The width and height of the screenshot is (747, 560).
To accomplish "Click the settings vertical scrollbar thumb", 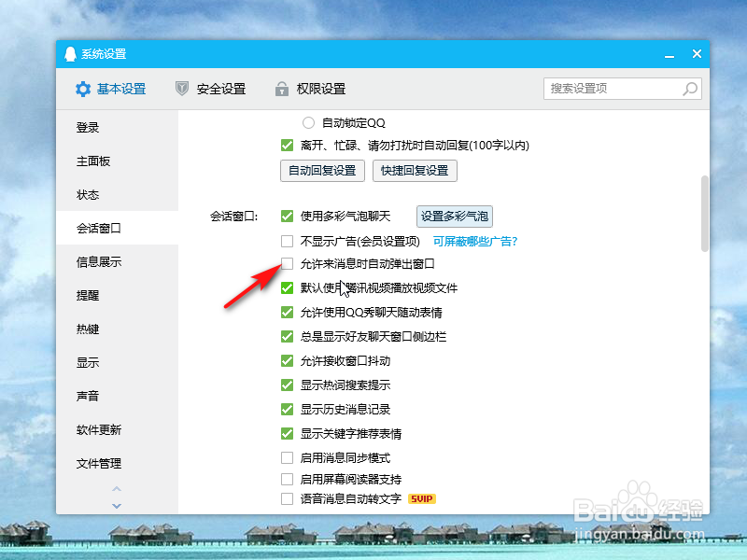I will coord(705,214).
